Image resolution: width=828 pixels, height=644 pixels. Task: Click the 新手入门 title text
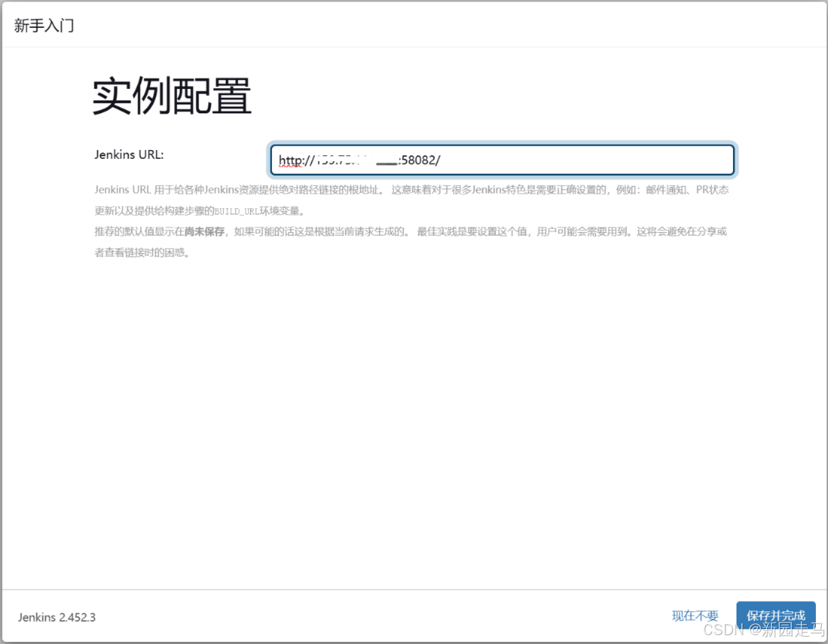pos(44,26)
